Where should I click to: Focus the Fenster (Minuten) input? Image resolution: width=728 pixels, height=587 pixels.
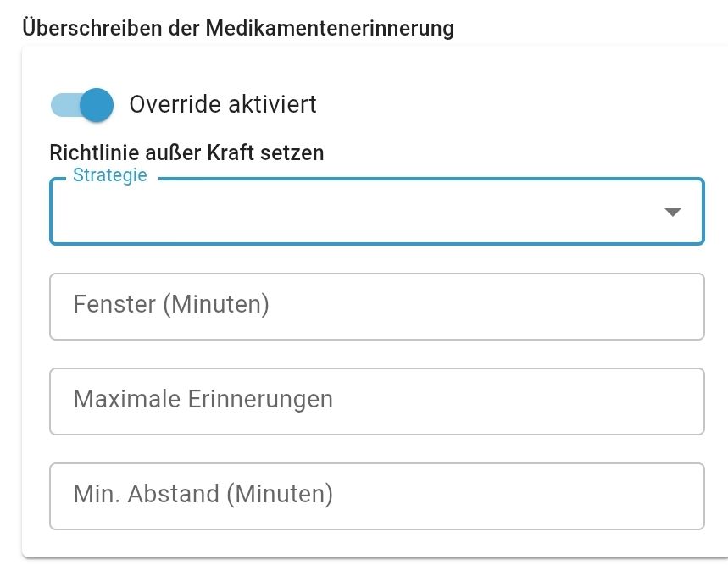pyautogui.click(x=376, y=306)
